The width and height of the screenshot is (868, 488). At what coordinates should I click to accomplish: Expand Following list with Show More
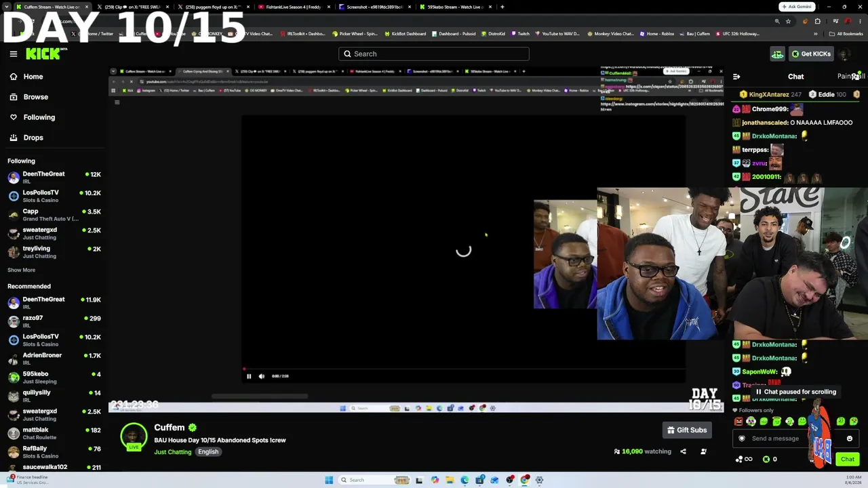point(21,270)
